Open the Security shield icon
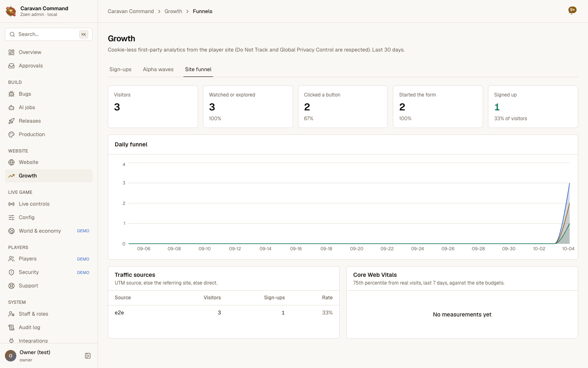This screenshot has height=368, width=588. point(11,272)
